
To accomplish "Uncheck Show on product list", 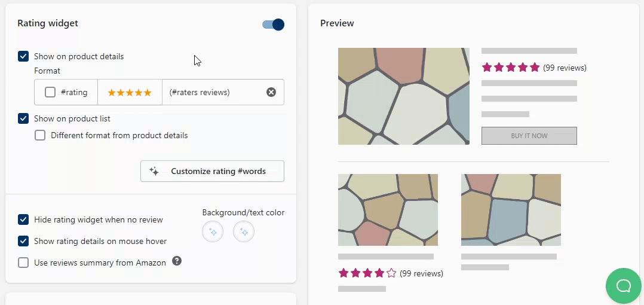I will pos(23,118).
